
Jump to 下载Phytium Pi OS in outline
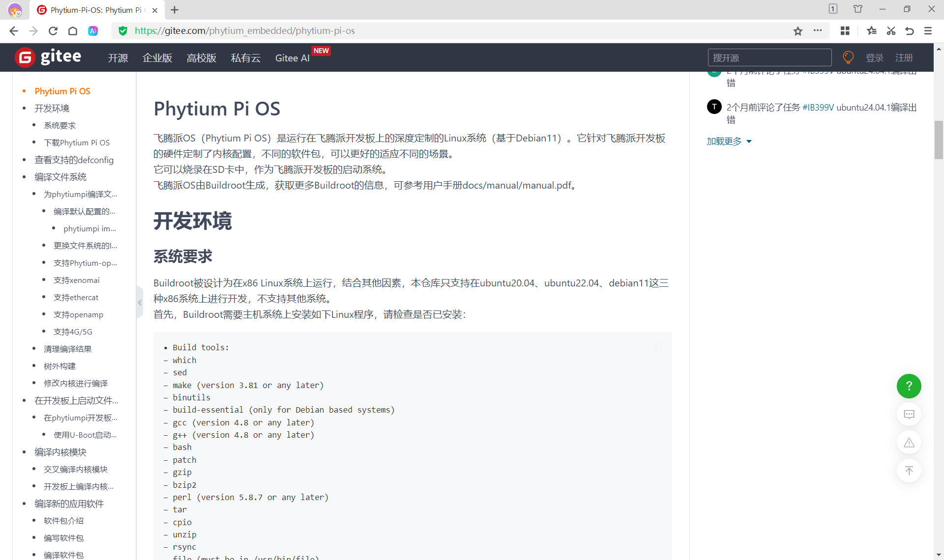point(77,143)
